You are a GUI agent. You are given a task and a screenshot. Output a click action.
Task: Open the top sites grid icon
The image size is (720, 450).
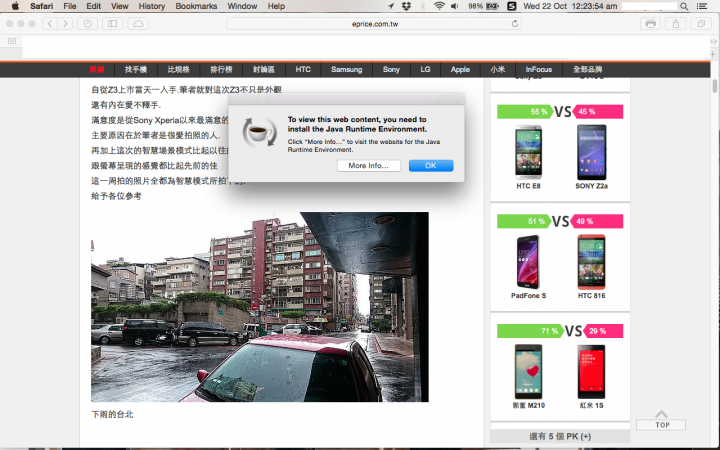click(12, 41)
